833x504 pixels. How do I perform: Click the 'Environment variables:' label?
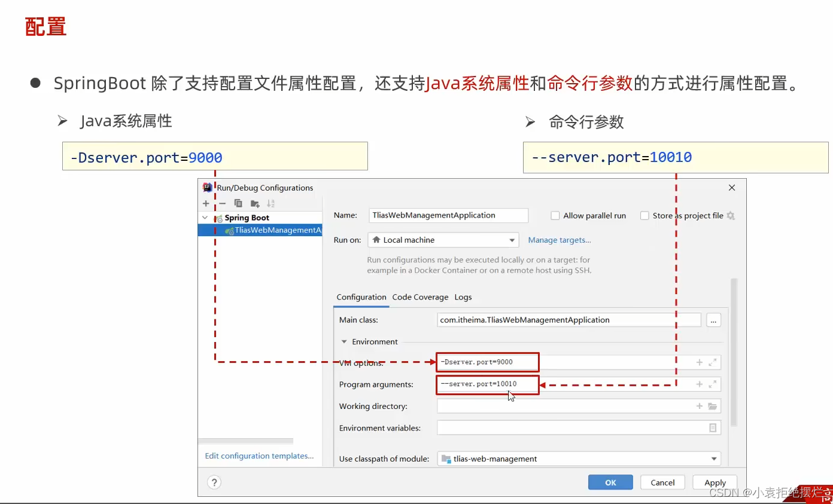coord(380,428)
